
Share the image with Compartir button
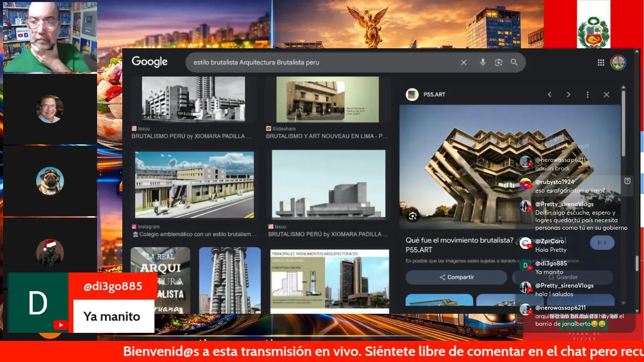[x=456, y=277]
